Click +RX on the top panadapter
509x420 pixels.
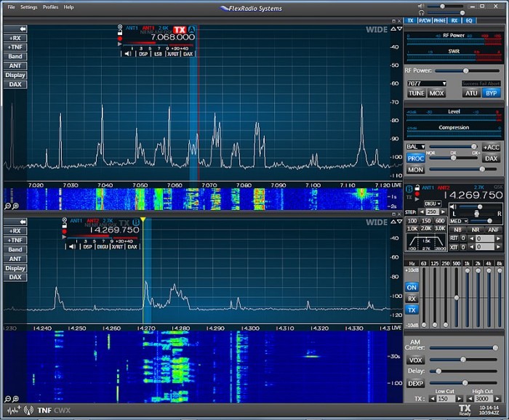15,38
